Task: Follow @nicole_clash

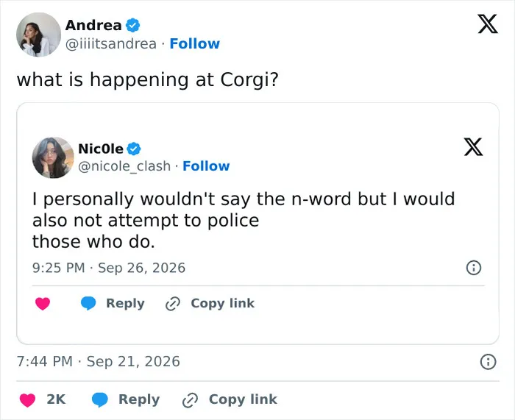Action: pyautogui.click(x=206, y=166)
